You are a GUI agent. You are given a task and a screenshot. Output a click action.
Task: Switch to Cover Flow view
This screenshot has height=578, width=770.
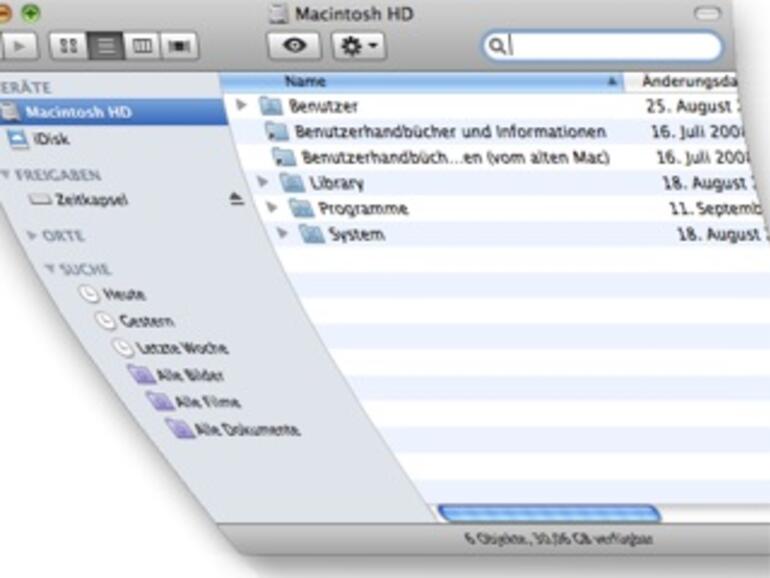pos(179,46)
